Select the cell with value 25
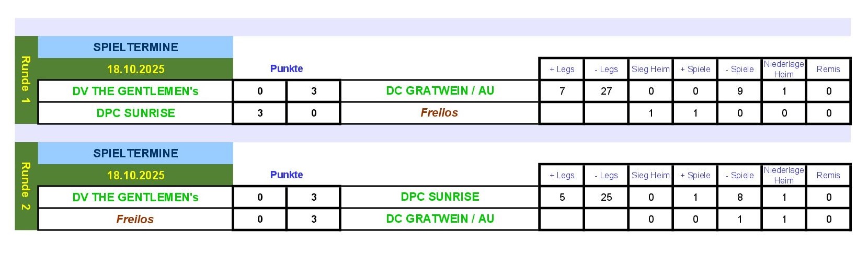This screenshot has height=253, width=868. (x=606, y=197)
